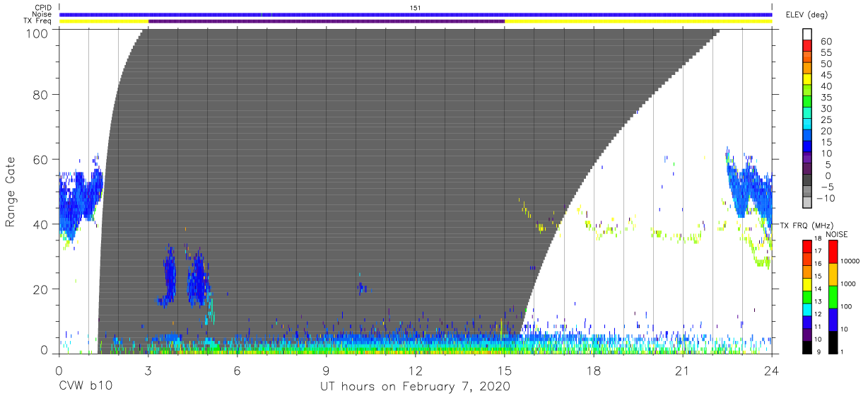Click the 'CVW b10' radar beam label
Viewport: 868px width, 401px height.
[85, 386]
